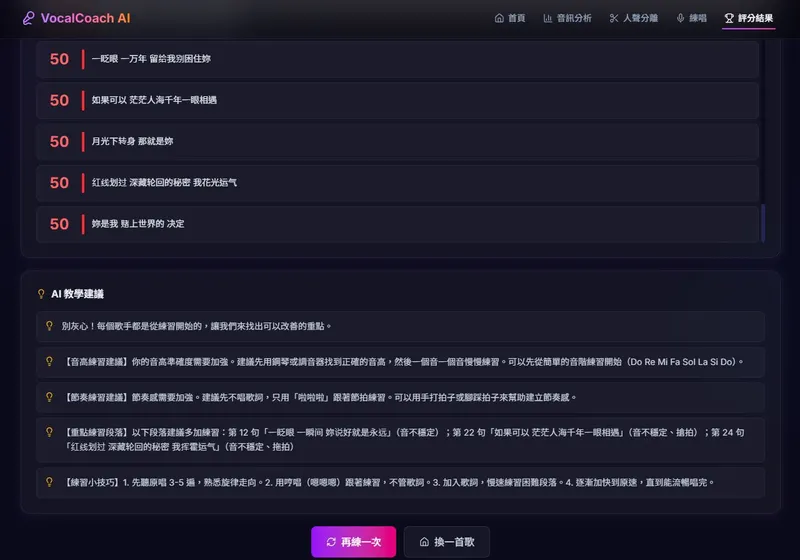800x560 pixels.
Task: Click the lightbulb icon on 節奏練習建議 tip
Action: 49,397
